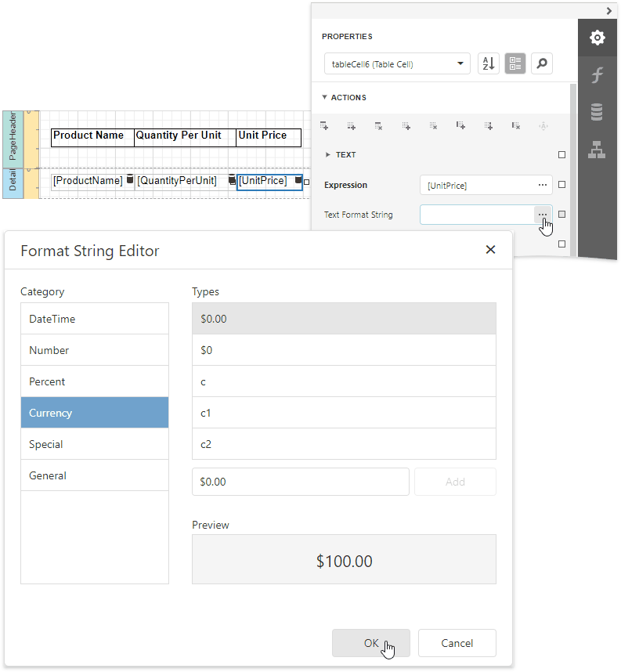This screenshot has width=621, height=672.
Task: Open the Properties panel via the gear icon
Action: click(x=597, y=38)
